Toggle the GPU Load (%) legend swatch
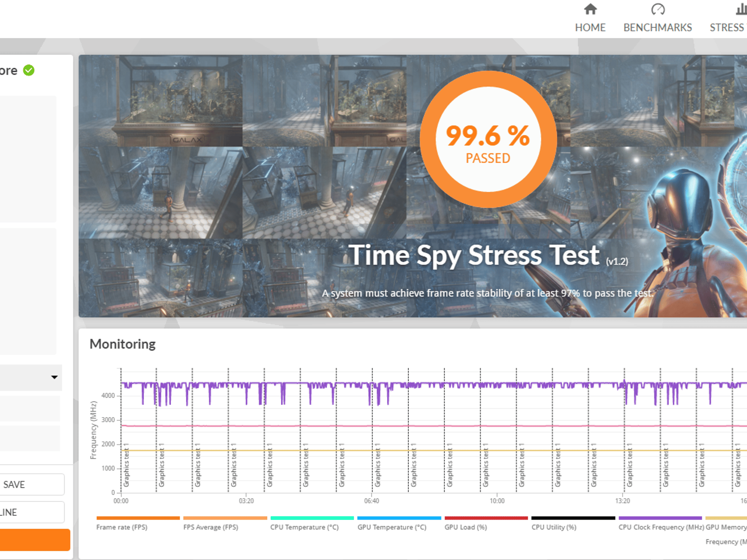The image size is (747, 560). click(486, 518)
